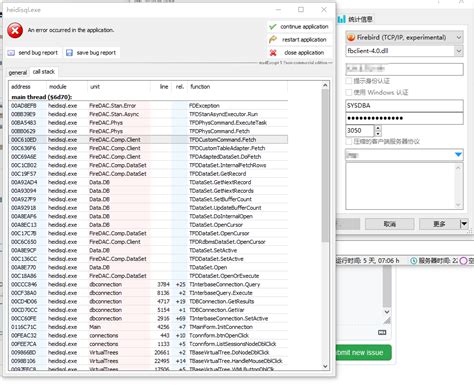The width and height of the screenshot is (474, 389).
Task: Select the TFDCustomTableAdapter.Fetch row
Action: pos(149,148)
